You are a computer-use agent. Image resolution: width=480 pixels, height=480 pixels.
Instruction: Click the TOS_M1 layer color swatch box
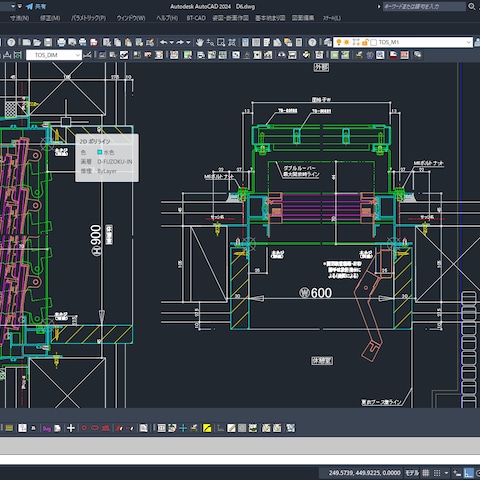(374, 42)
